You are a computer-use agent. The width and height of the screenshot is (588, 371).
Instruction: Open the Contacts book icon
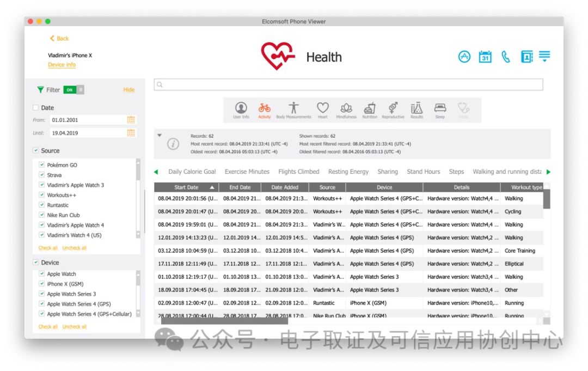[x=527, y=57]
